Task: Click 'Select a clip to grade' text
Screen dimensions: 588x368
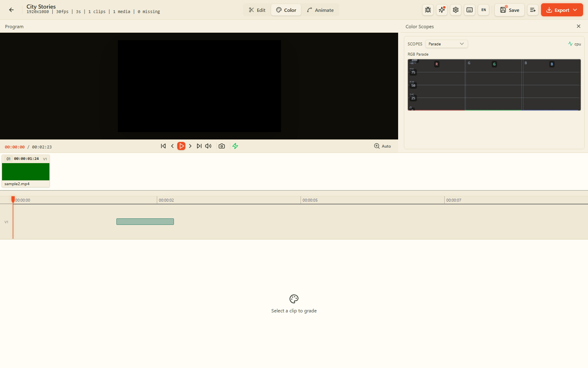Action: tap(294, 311)
